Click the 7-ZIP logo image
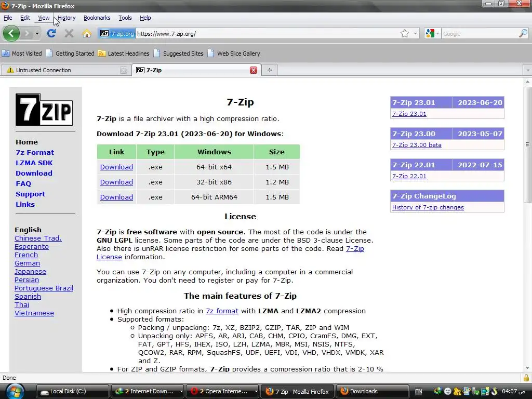This screenshot has width=532, height=399. click(44, 110)
